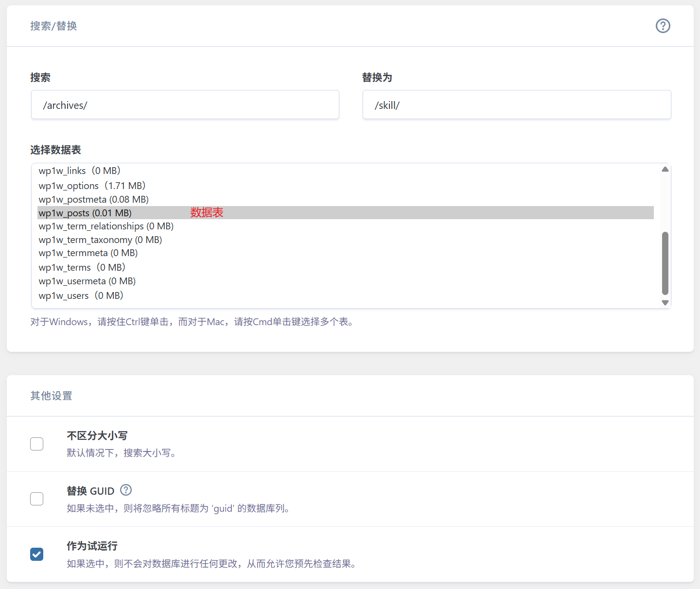
Task: Pick the wp1w_terms table
Action: (82, 268)
